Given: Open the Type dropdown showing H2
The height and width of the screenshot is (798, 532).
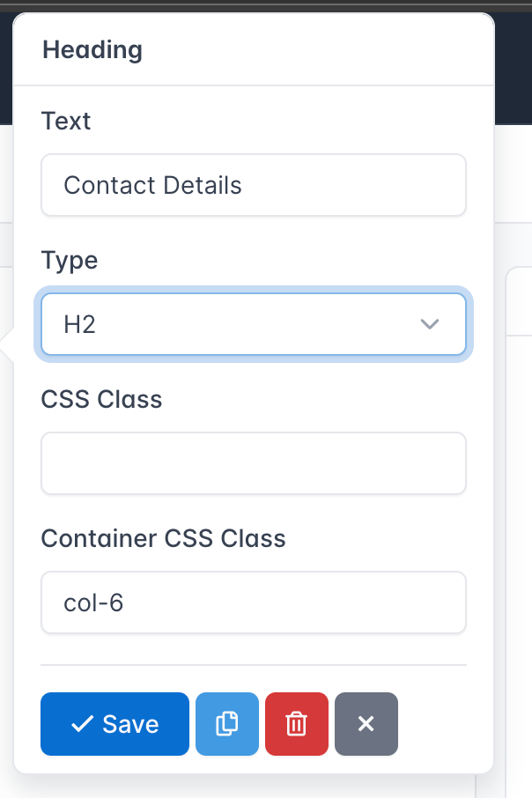Looking at the screenshot, I should coord(254,324).
